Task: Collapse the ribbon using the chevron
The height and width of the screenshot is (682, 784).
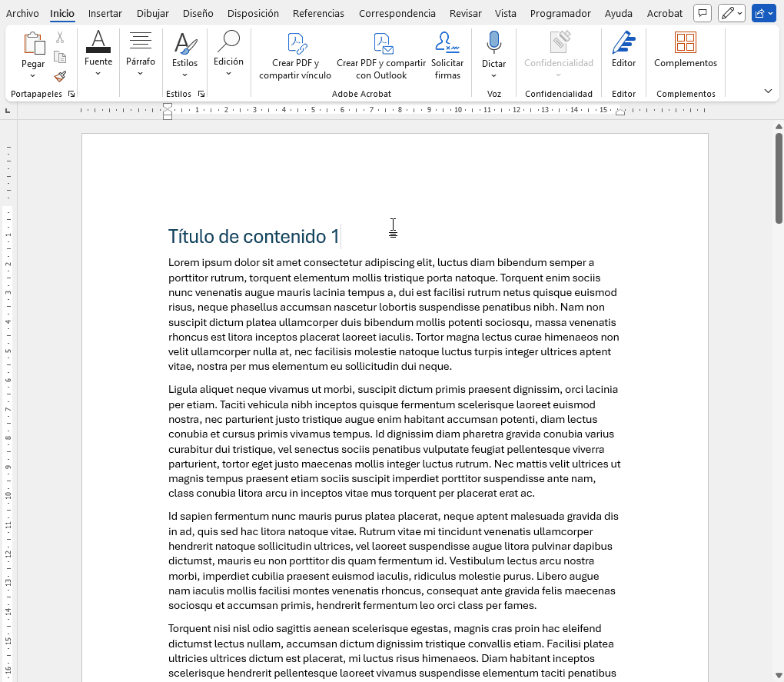Action: [x=768, y=91]
